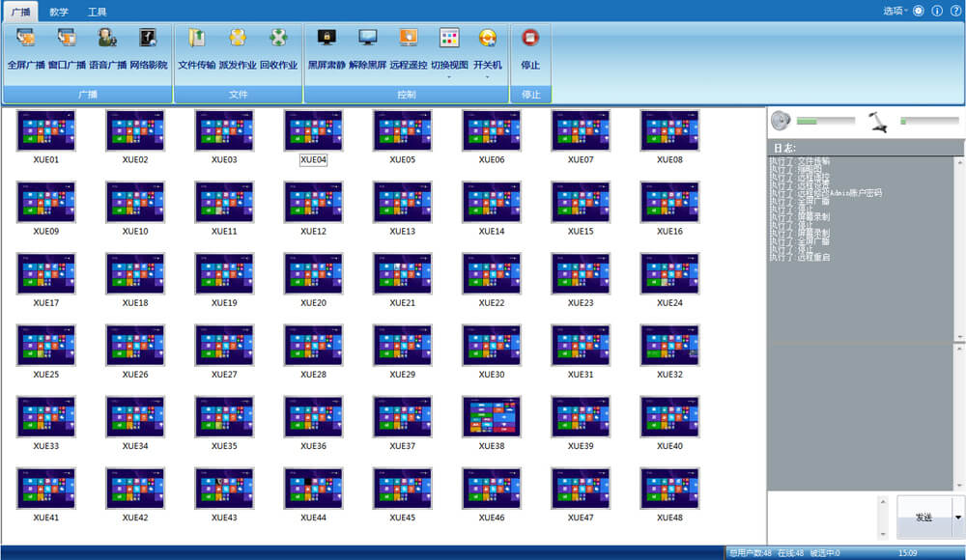
Task: Switch to the 工具 tab
Action: pyautogui.click(x=97, y=12)
